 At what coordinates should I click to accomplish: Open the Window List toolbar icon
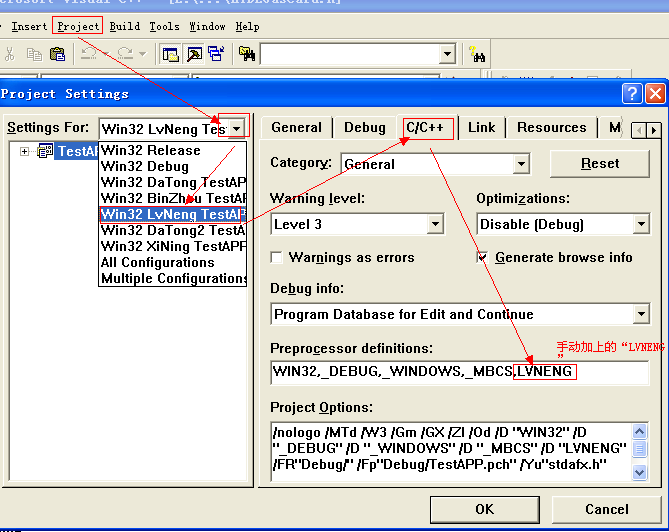coord(216,54)
